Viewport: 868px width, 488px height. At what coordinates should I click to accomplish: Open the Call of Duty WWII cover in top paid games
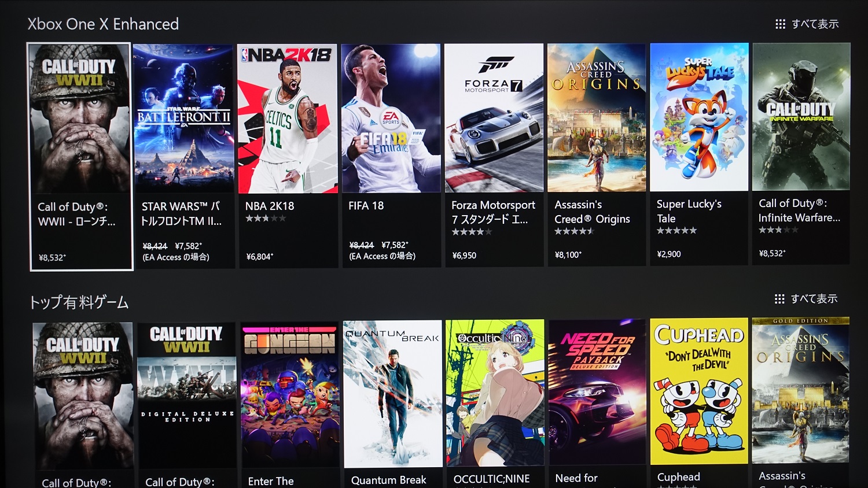(x=83, y=395)
